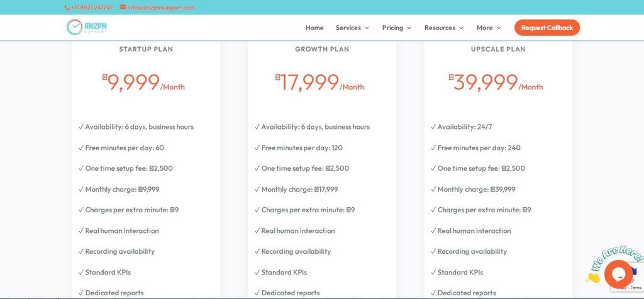The image size is (644, 299).
Task: Click Upscale plan 'Dedicated reports'
Action: [x=464, y=293]
